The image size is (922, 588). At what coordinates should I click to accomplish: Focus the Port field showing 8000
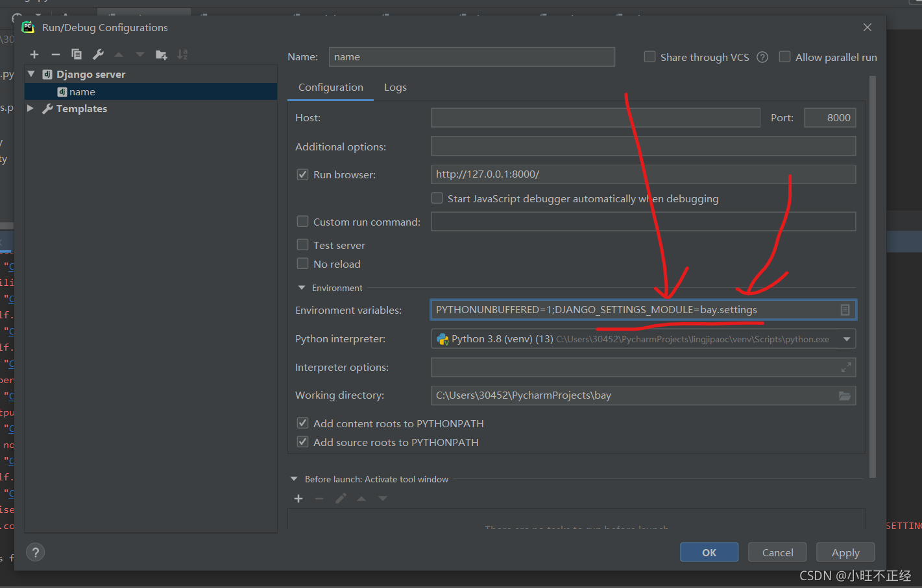click(830, 118)
